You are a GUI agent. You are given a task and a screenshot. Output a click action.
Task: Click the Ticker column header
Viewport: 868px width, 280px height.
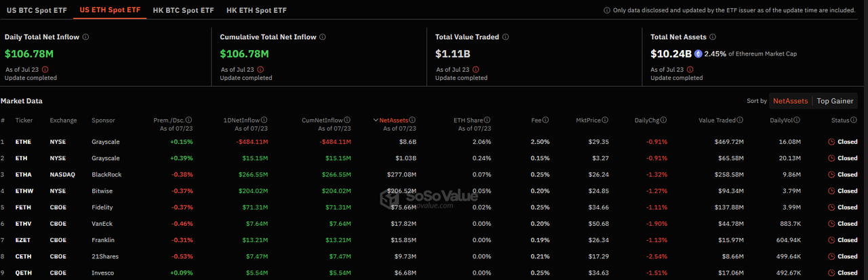(x=23, y=120)
